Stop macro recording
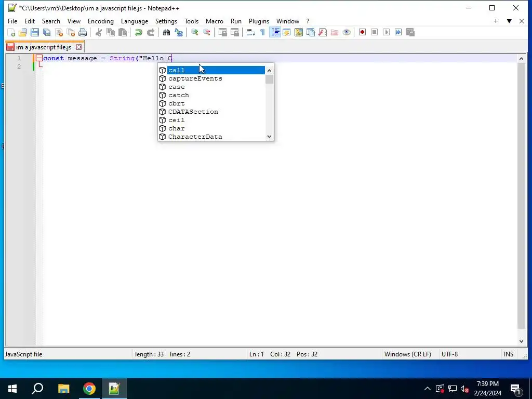Screen dimensions: 532x399 click(374, 32)
